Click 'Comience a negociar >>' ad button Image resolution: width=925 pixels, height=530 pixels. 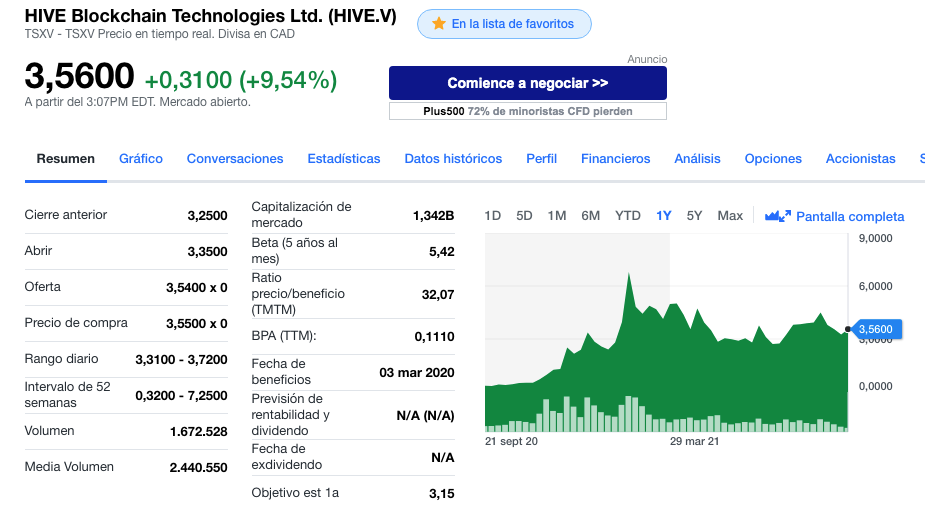click(x=528, y=83)
